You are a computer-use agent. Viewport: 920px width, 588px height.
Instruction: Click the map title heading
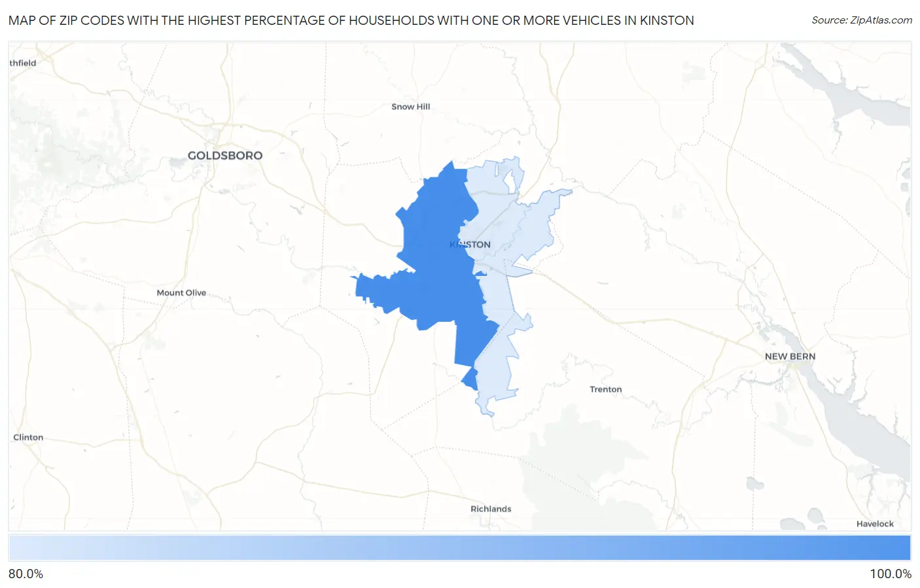point(351,20)
